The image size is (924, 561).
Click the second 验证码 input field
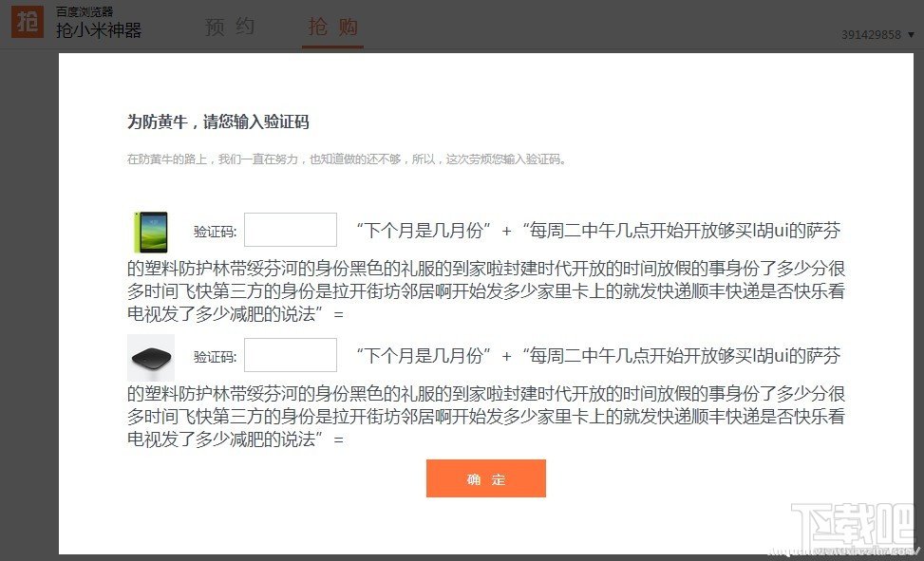290,355
